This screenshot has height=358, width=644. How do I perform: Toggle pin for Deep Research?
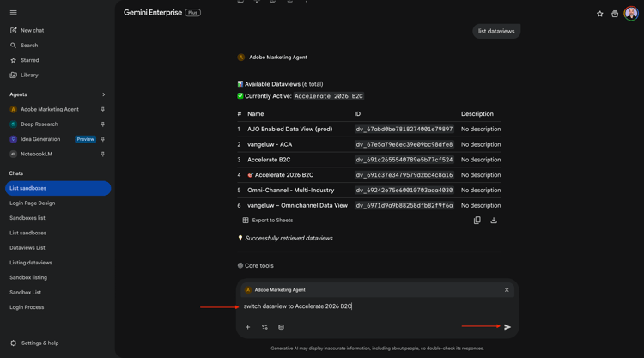pyautogui.click(x=103, y=124)
